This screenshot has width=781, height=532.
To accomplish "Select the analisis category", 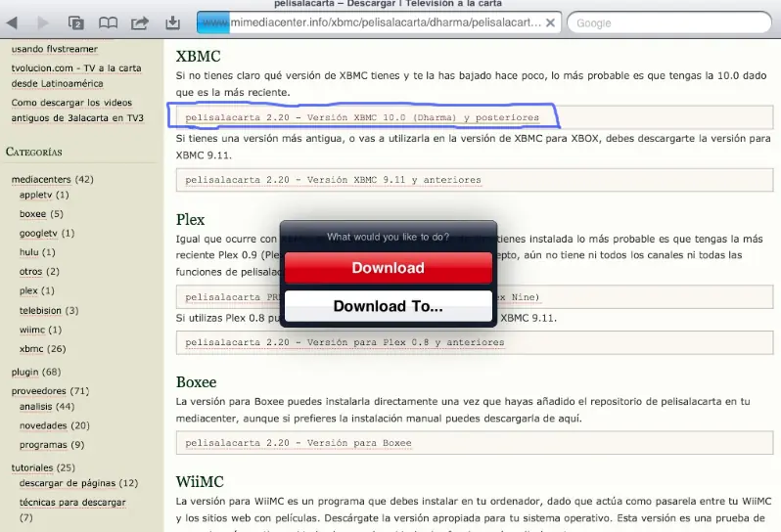I will pos(35,407).
